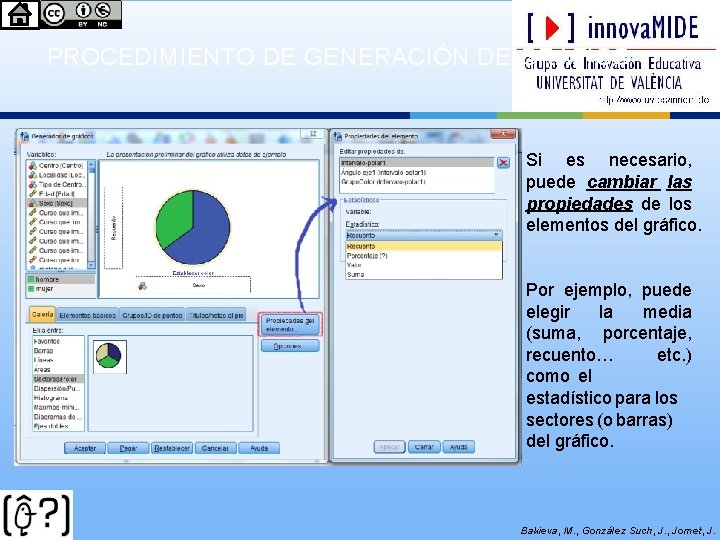This screenshot has width=720, height=540.
Task: Open the help question-mark icon at bottom
Action: click(37, 514)
